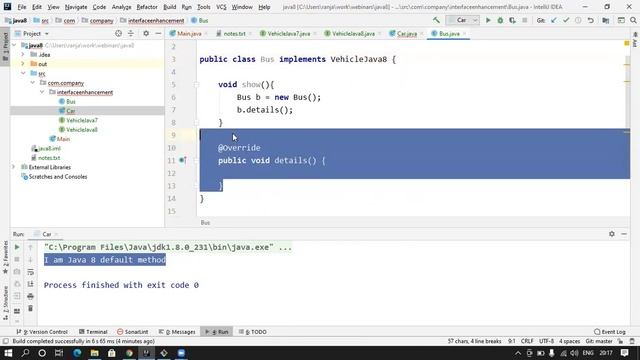Expand the out folder
Screen dimensions: 640x360
coord(23,64)
